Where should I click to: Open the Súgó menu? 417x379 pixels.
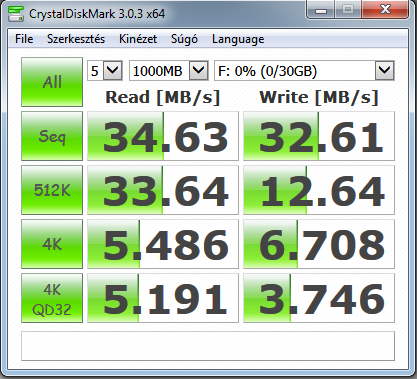184,39
